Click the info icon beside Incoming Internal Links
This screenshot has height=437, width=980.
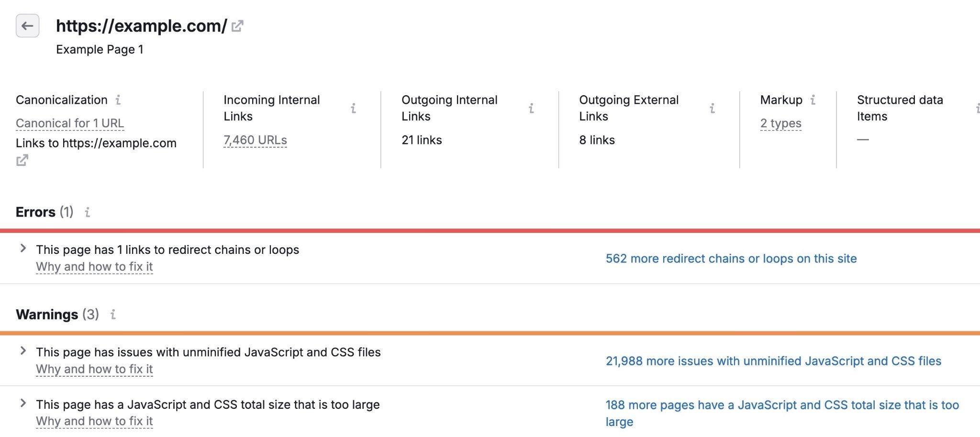pos(354,108)
